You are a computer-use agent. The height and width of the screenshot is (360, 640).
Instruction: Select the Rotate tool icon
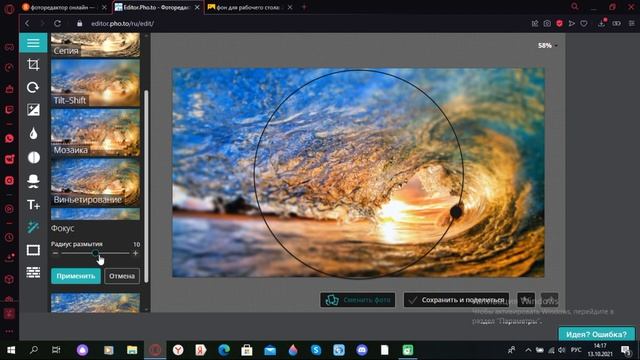click(x=33, y=87)
